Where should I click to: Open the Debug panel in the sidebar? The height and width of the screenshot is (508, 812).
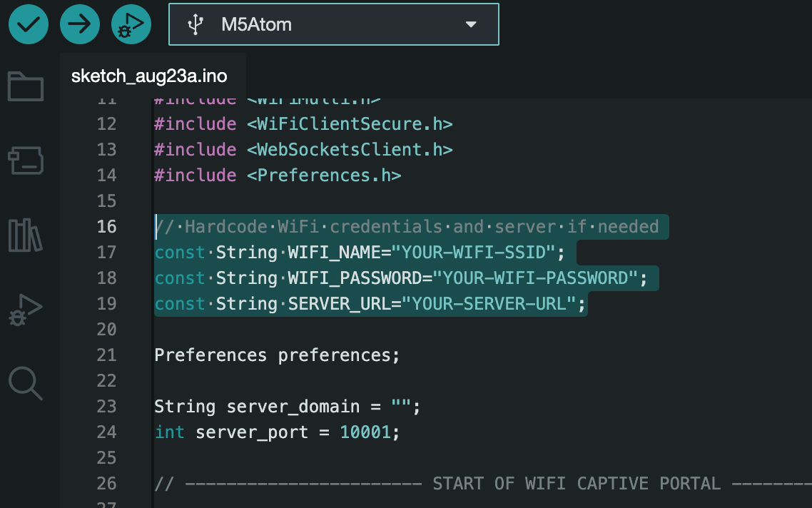pyautogui.click(x=26, y=310)
